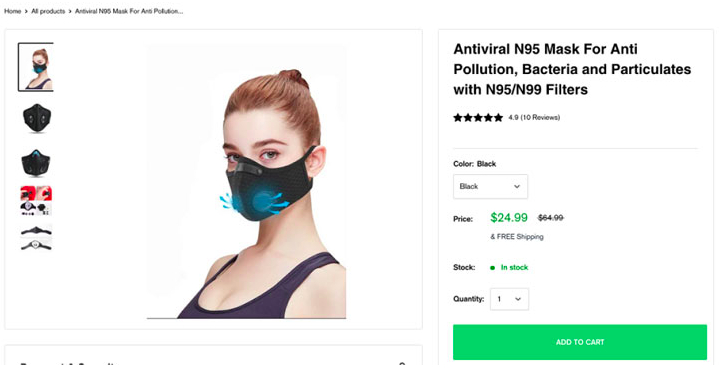Viewport: 719px width, 372px height.
Task: Select the fifth thumbnail showing mask straps
Action: pos(36,238)
